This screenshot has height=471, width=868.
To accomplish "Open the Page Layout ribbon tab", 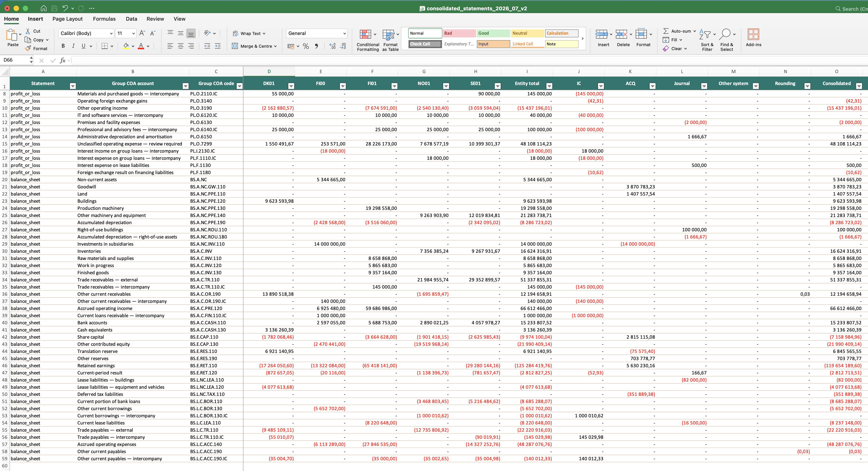I will (67, 19).
